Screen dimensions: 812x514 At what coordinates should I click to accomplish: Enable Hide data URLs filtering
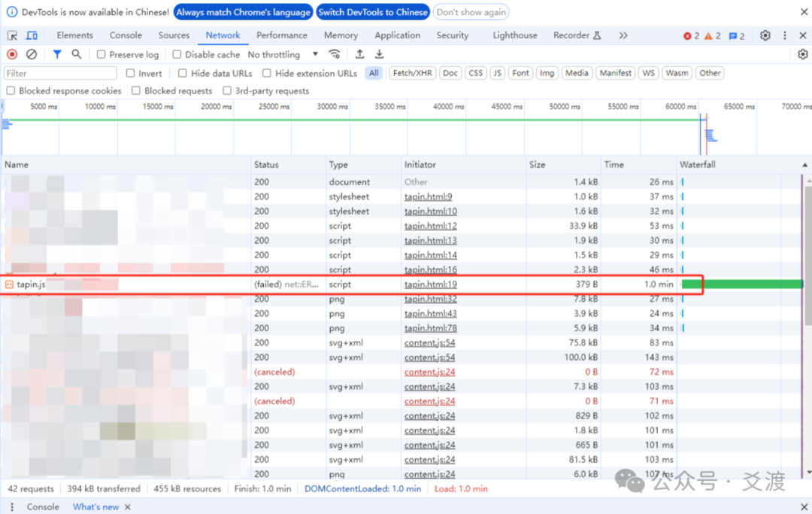183,72
